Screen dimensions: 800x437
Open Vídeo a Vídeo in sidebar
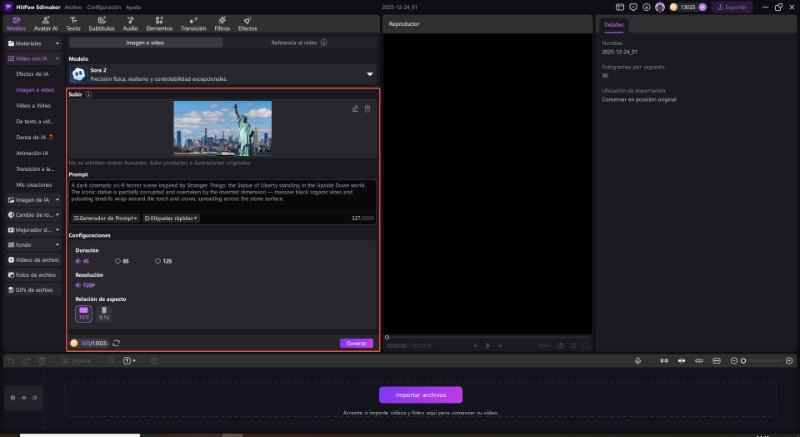[x=34, y=106]
